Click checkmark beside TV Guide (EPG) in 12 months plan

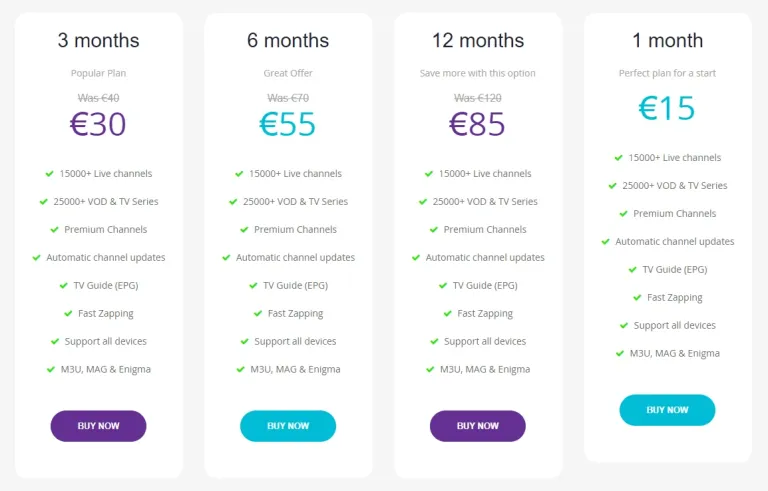(443, 286)
